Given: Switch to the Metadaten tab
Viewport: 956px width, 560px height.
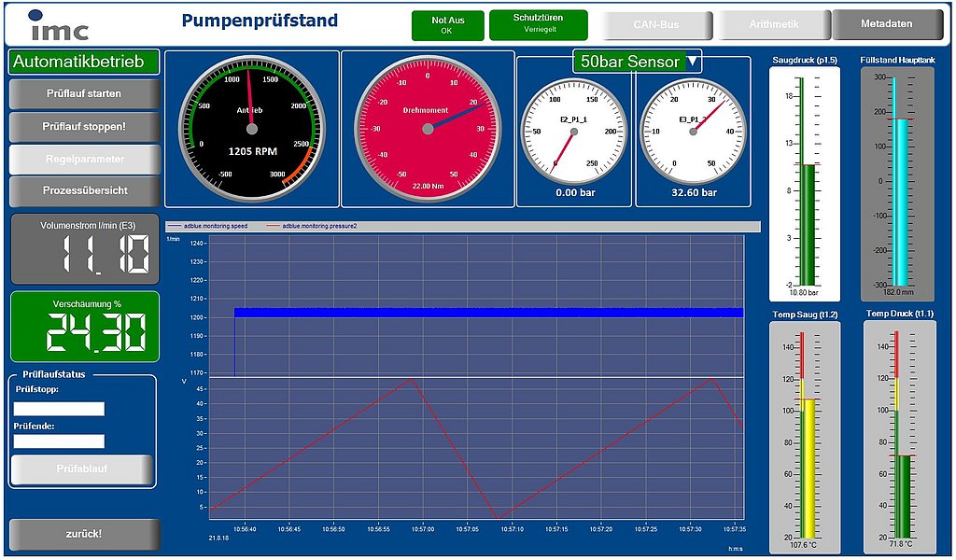Looking at the screenshot, I should point(886,24).
